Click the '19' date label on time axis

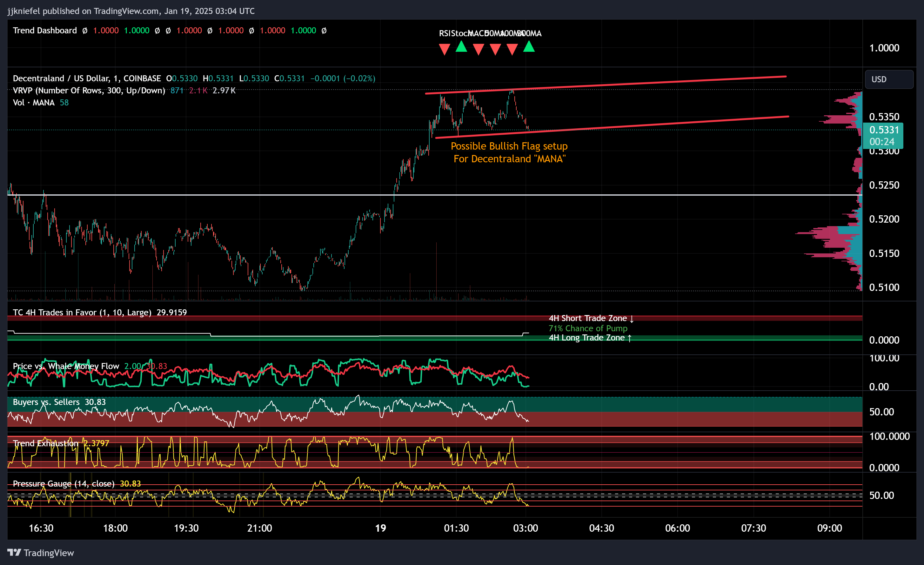[x=380, y=528]
